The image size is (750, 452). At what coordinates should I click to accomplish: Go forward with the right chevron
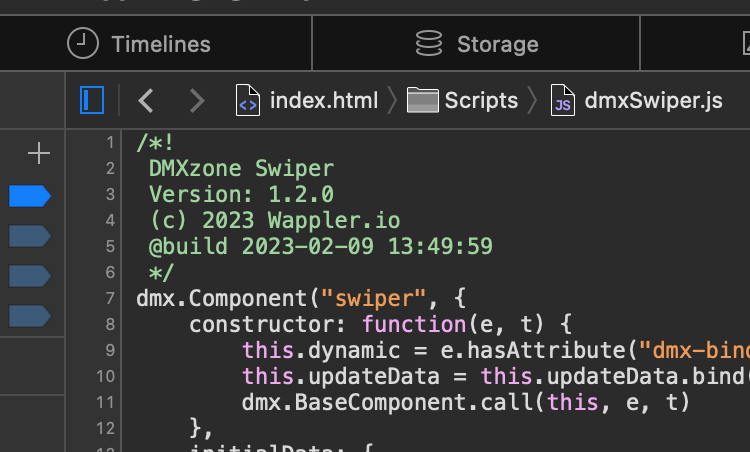[x=197, y=100]
